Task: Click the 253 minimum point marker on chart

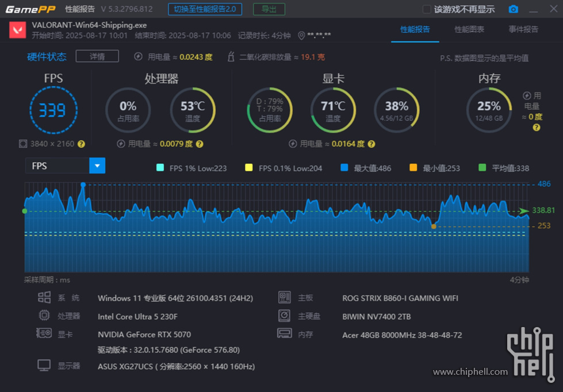Action: tap(434, 226)
